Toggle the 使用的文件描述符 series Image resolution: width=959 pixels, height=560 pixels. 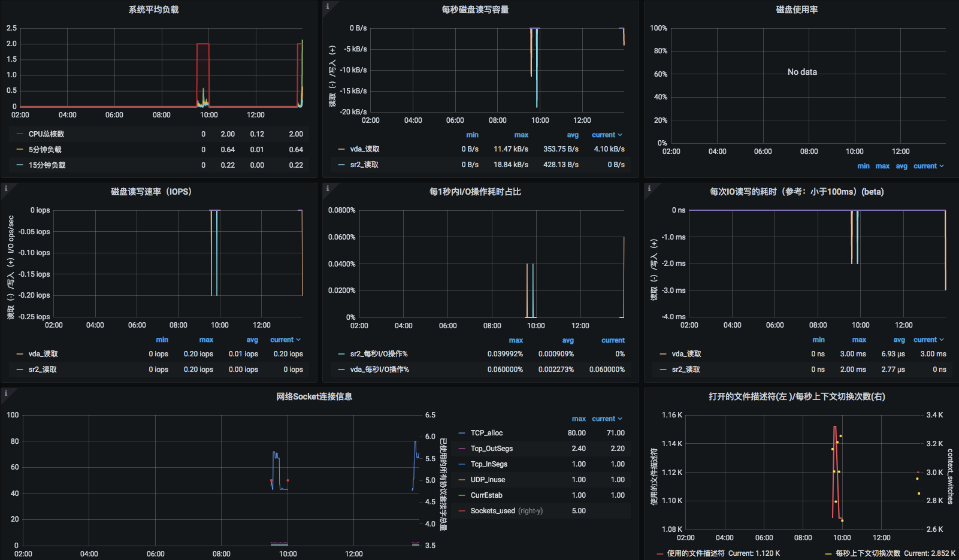pos(695,553)
